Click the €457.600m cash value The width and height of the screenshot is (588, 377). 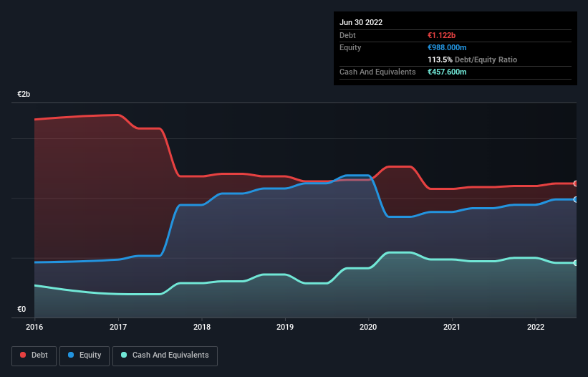pyautogui.click(x=447, y=72)
